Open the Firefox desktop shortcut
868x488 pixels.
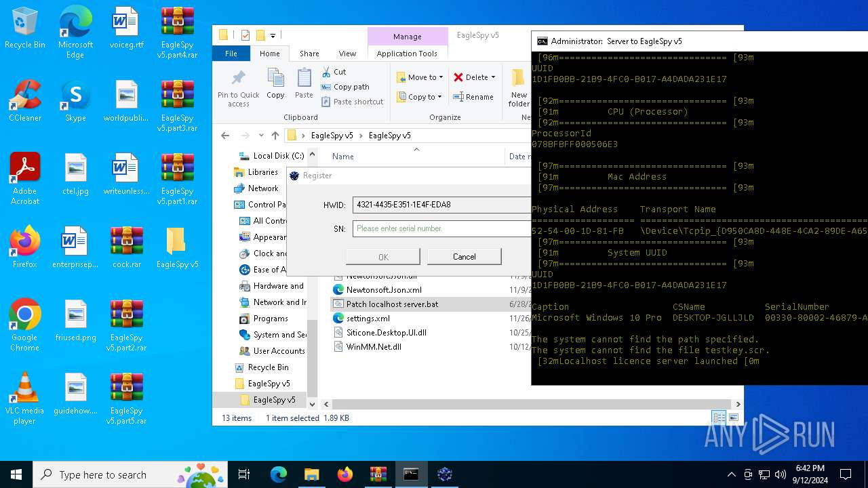tap(24, 247)
